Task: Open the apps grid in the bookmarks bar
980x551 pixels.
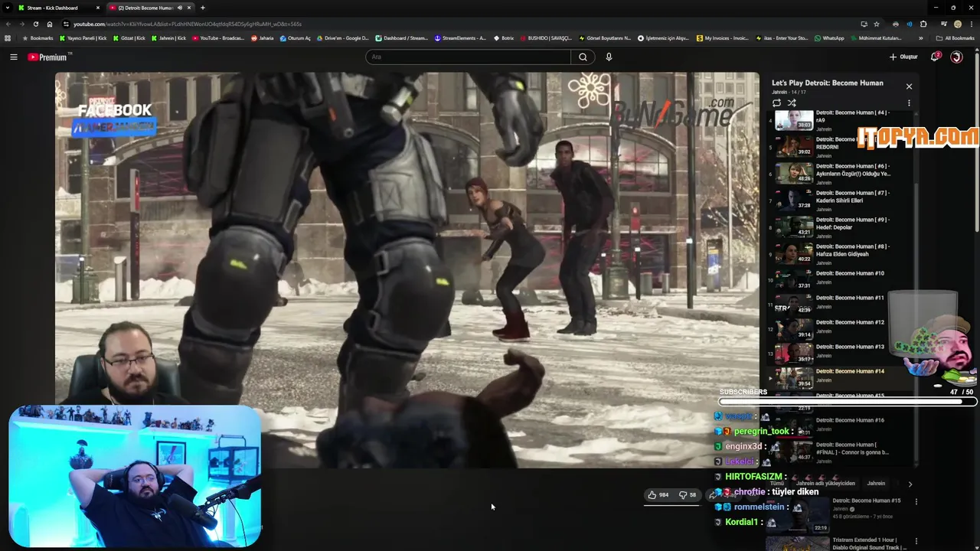Action: pos(8,38)
